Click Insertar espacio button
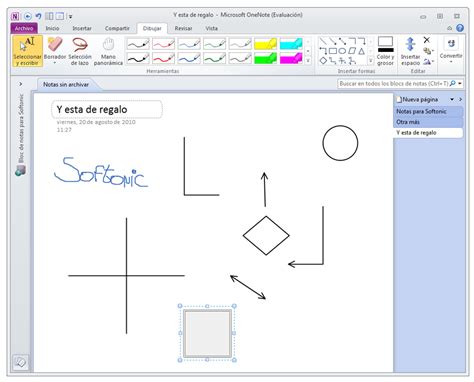 410,51
